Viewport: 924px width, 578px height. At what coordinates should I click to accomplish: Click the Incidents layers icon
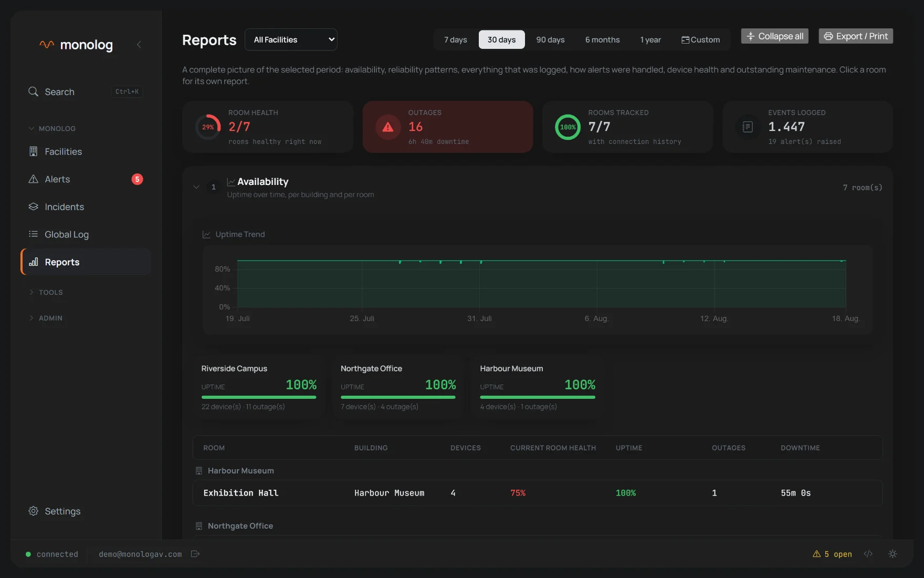(33, 207)
